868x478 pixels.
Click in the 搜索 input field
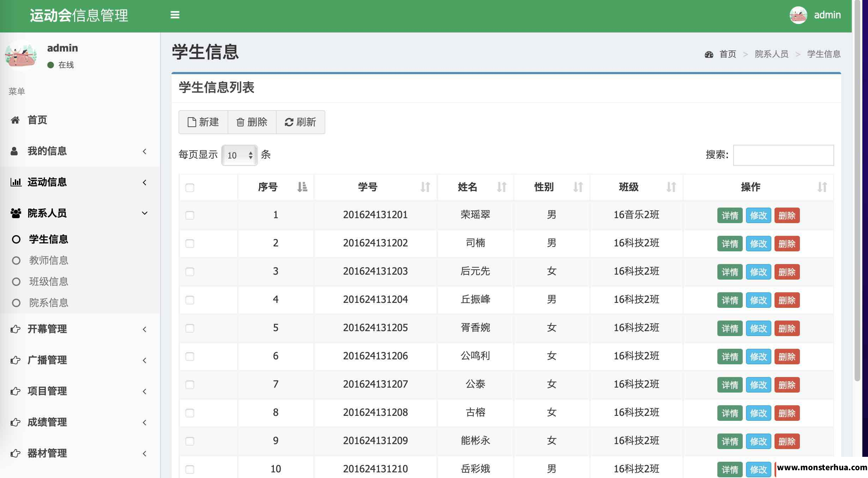[783, 155]
